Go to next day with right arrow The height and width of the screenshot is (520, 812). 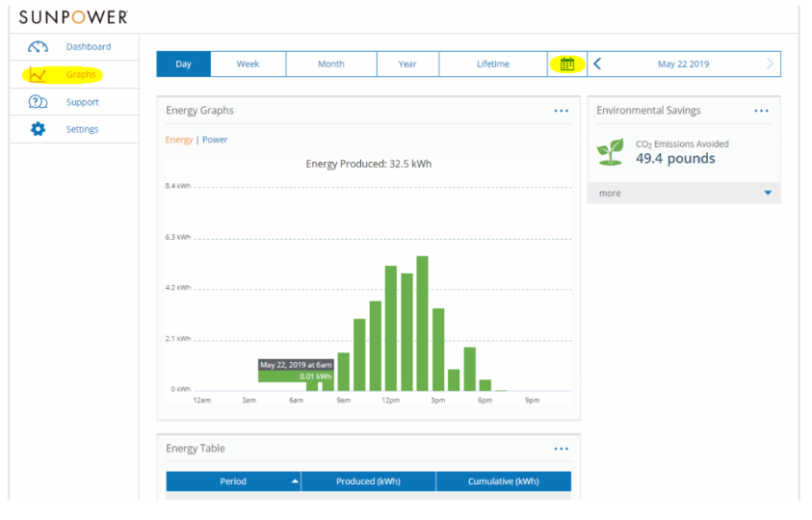coord(769,65)
